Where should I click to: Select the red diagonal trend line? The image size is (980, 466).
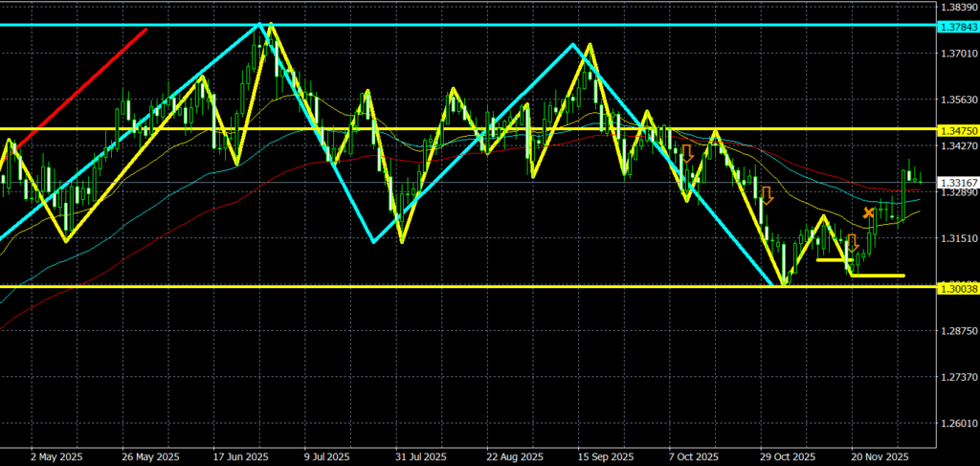81,88
